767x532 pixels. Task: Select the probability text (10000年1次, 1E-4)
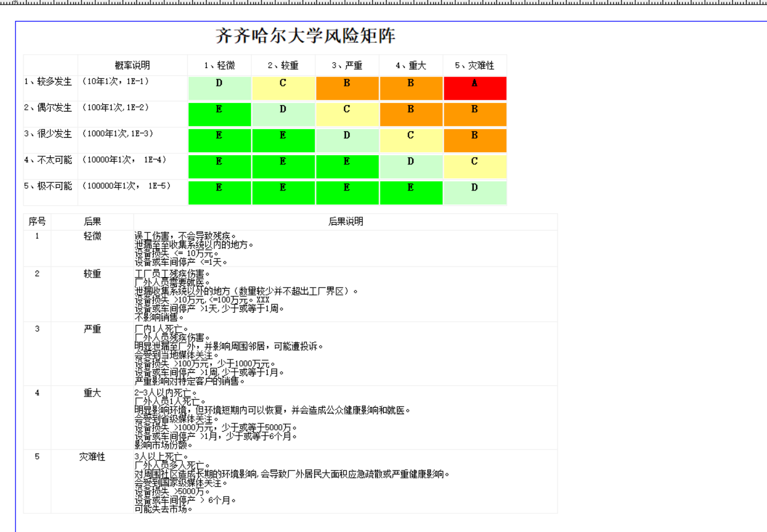(124, 160)
